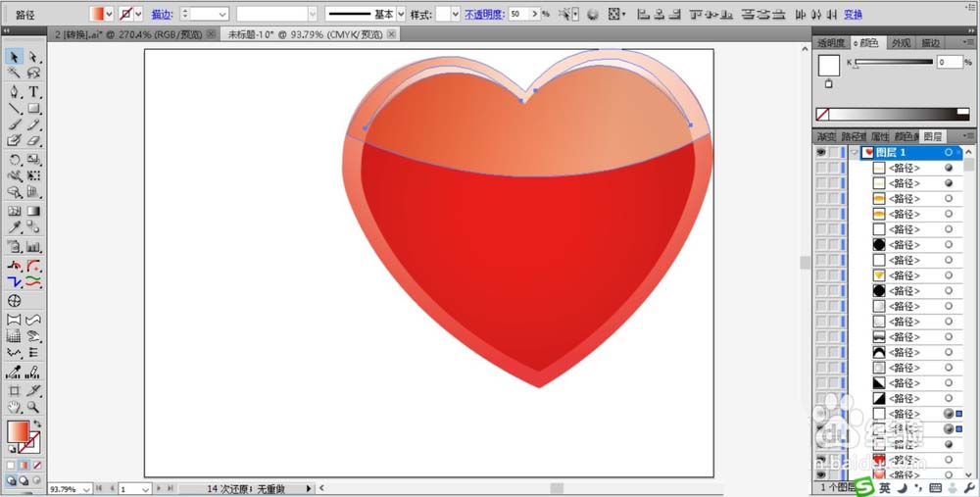Select the Pencil tool
This screenshot has height=497, width=980.
tap(33, 125)
